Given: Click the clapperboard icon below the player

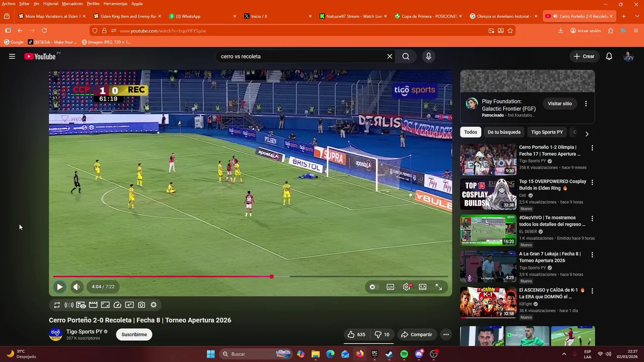Looking at the screenshot, I should [93, 305].
